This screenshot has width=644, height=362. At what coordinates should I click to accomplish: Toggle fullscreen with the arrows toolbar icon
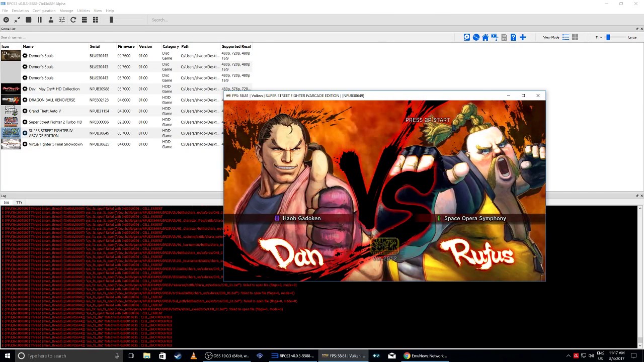17,20
